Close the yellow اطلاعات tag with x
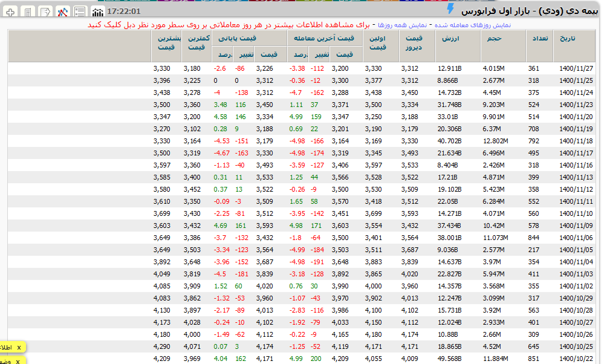Image resolution: width=613 pixels, height=364 pixels. (19, 347)
